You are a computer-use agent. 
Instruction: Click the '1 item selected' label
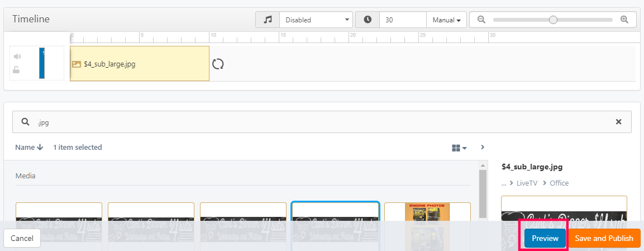[x=78, y=148]
